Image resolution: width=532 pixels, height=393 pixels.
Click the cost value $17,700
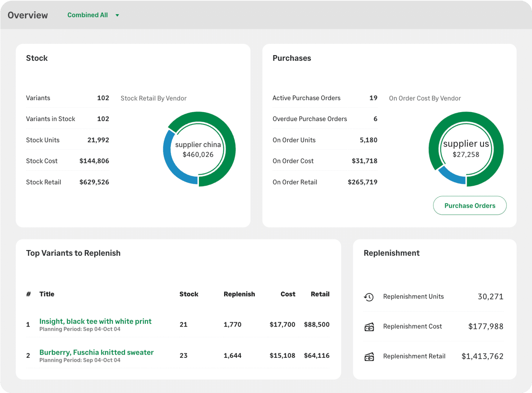[282, 324]
